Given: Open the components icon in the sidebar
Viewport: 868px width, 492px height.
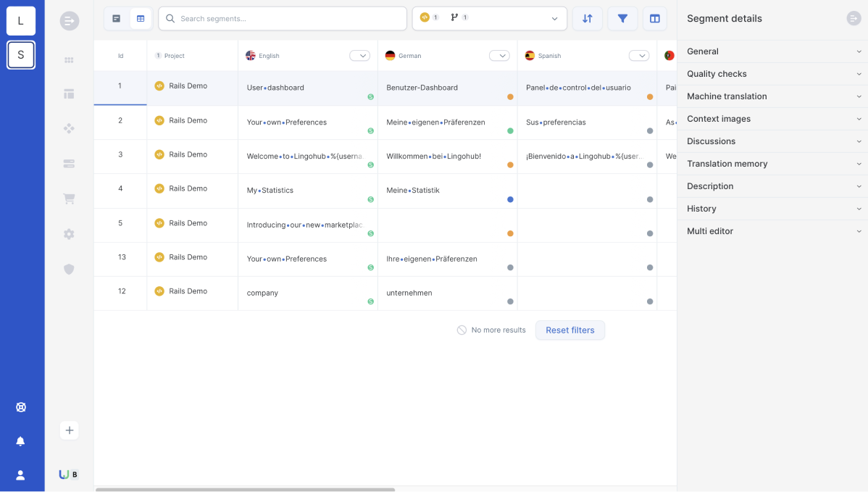Looking at the screenshot, I should tap(70, 128).
